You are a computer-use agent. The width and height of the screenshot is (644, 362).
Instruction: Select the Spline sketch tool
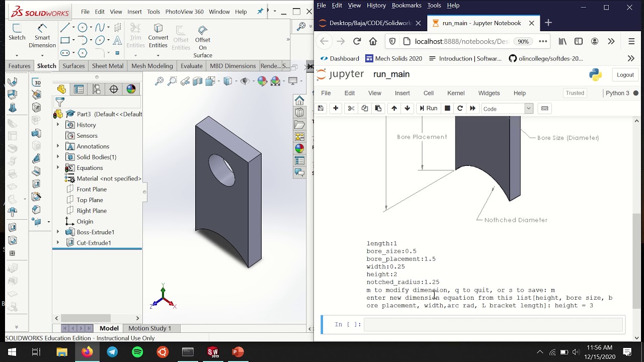coord(100,28)
